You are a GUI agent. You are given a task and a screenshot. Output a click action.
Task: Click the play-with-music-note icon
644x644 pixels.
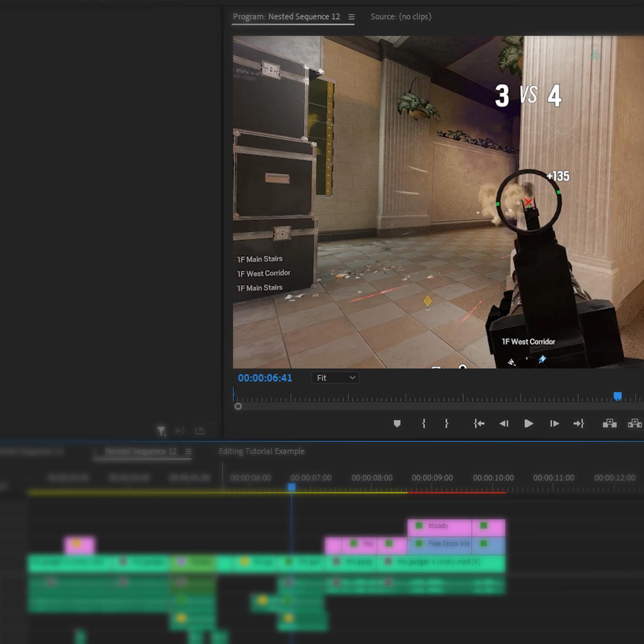click(x=180, y=431)
